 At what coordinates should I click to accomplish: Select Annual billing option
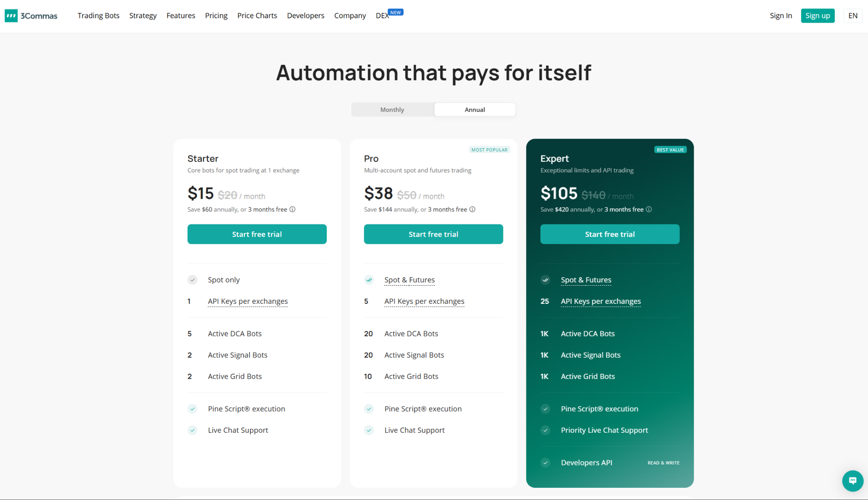tap(475, 110)
